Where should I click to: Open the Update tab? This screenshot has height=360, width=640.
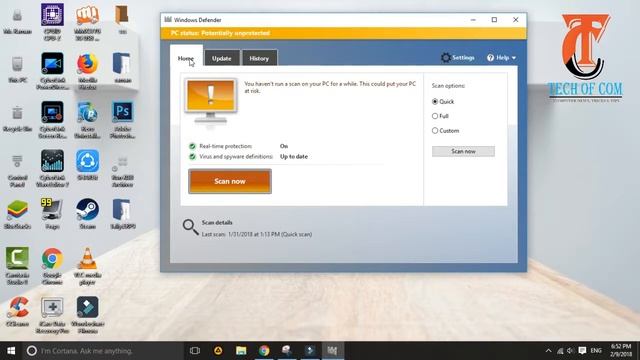coord(222,58)
